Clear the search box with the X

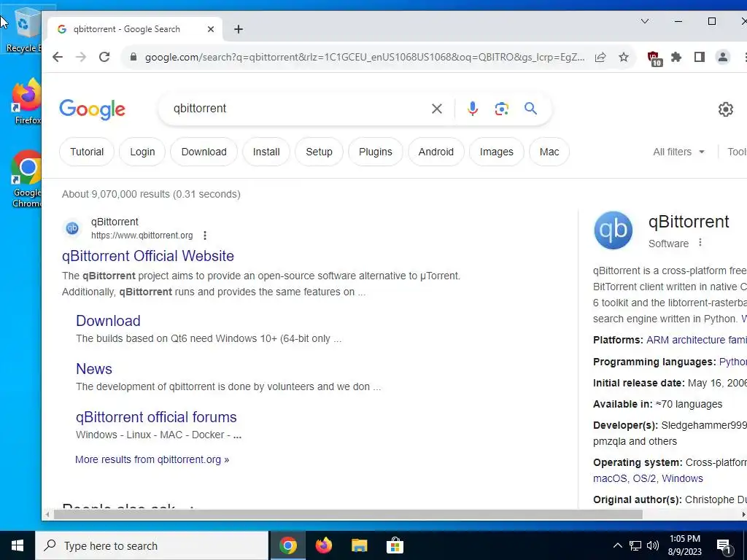coord(436,109)
